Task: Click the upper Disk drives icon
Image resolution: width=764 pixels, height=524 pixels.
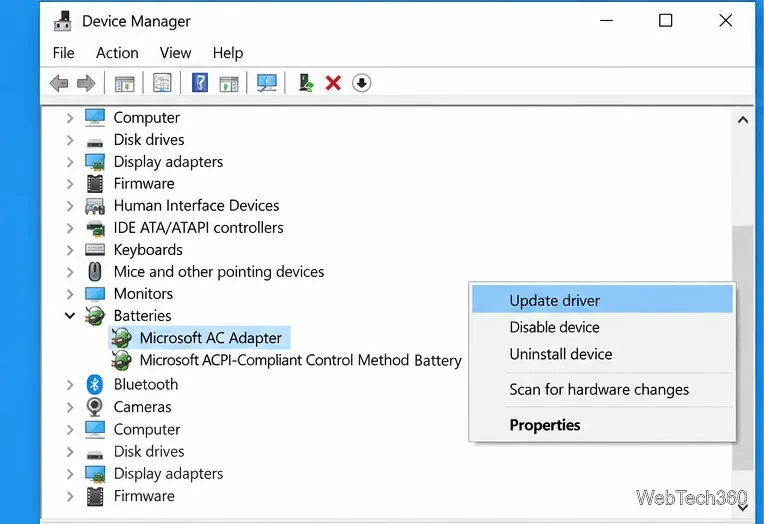Action: (95, 142)
